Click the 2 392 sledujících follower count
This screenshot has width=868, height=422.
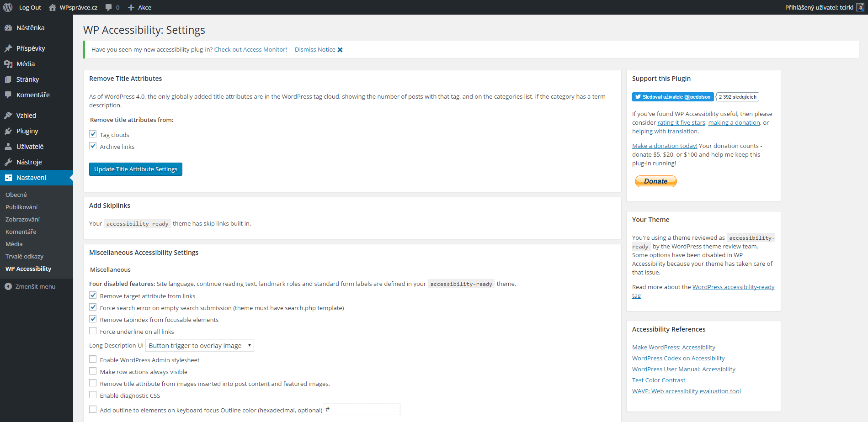click(737, 97)
